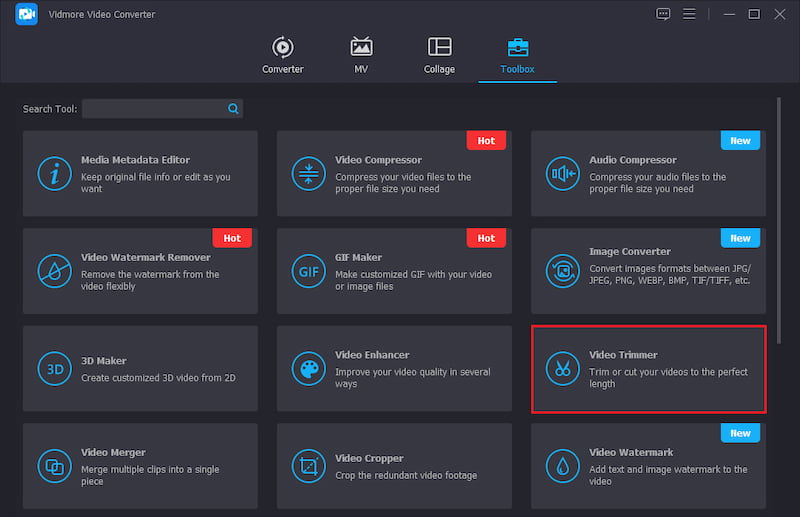Click the Search Tool input field
Image resolution: width=800 pixels, height=517 pixels.
(155, 108)
